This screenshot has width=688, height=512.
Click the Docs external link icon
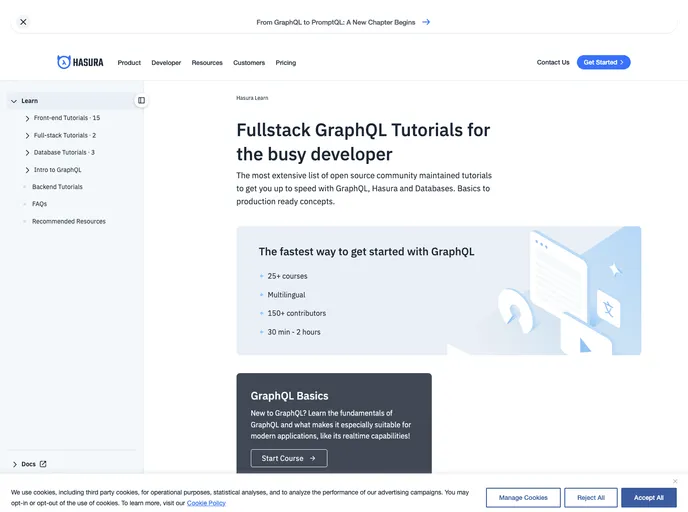click(x=43, y=464)
